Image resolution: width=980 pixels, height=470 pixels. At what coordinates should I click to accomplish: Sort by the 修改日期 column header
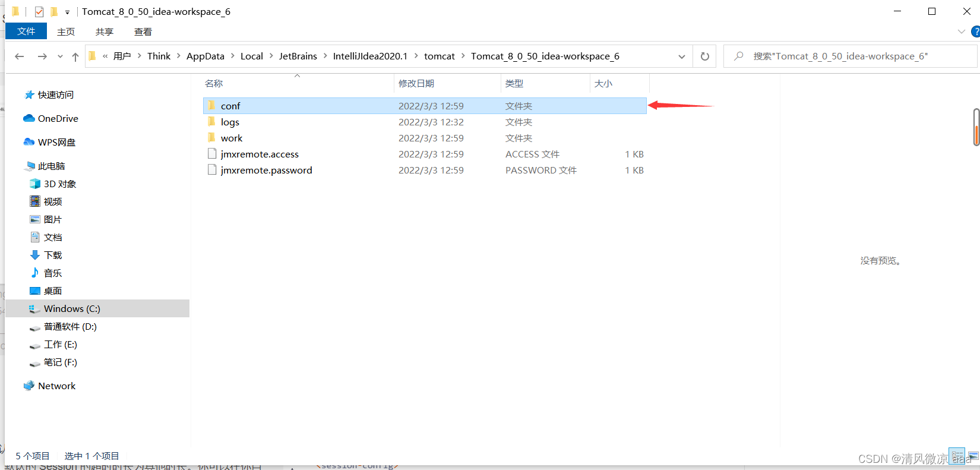tap(447, 83)
